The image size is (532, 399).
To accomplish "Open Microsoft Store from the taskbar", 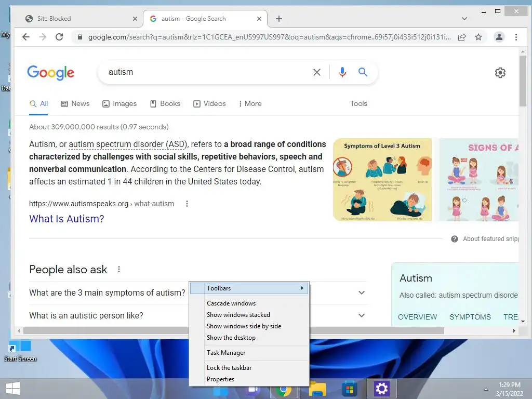I will click(x=349, y=389).
